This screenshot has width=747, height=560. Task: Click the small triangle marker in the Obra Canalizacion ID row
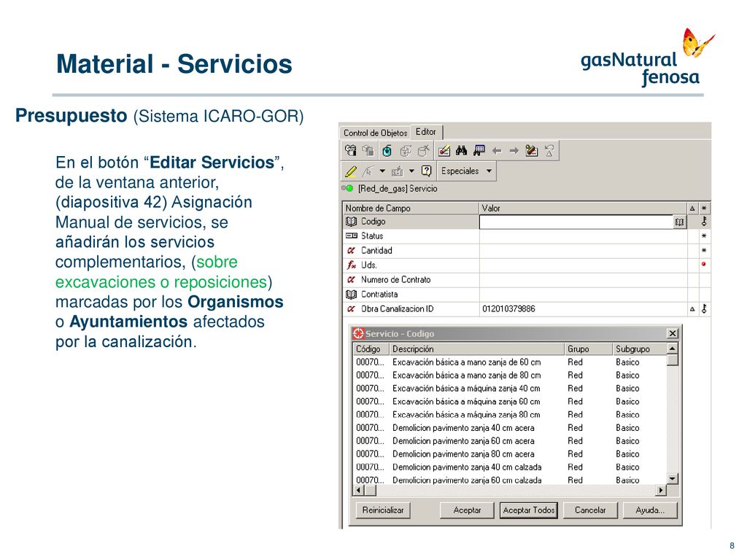coord(692,309)
